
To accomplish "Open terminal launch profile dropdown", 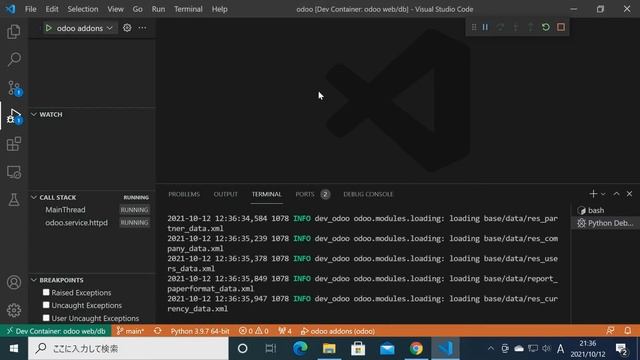I will [x=603, y=194].
